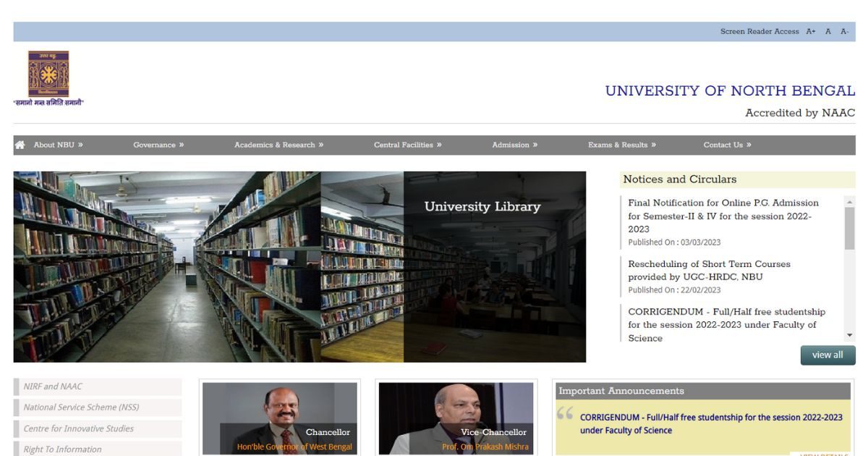This screenshot has width=868, height=456.
Task: Open Right To Information sidebar link
Action: (98, 449)
